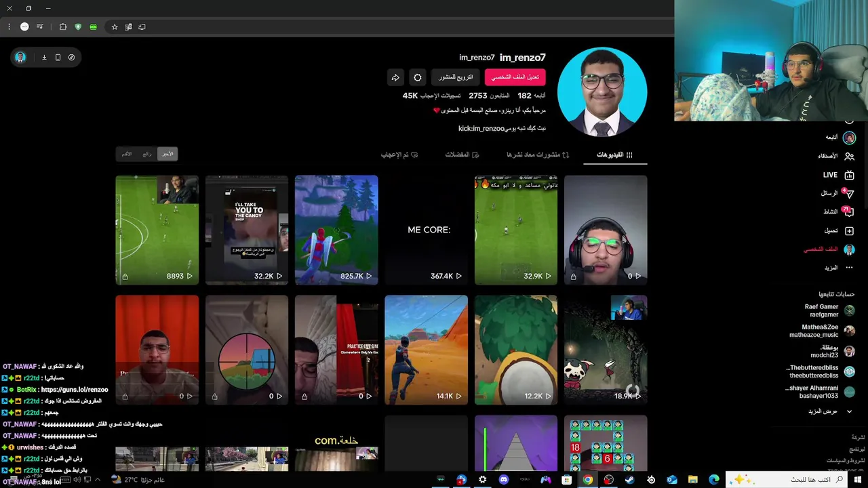Sort videos by Popular
The image size is (868, 488).
coord(147,154)
